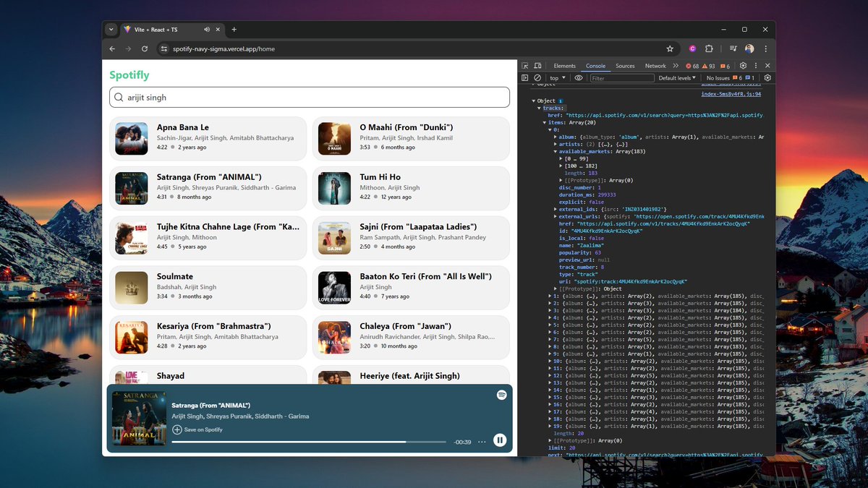Open console settings gear on filter row
The image size is (868, 488).
click(767, 78)
